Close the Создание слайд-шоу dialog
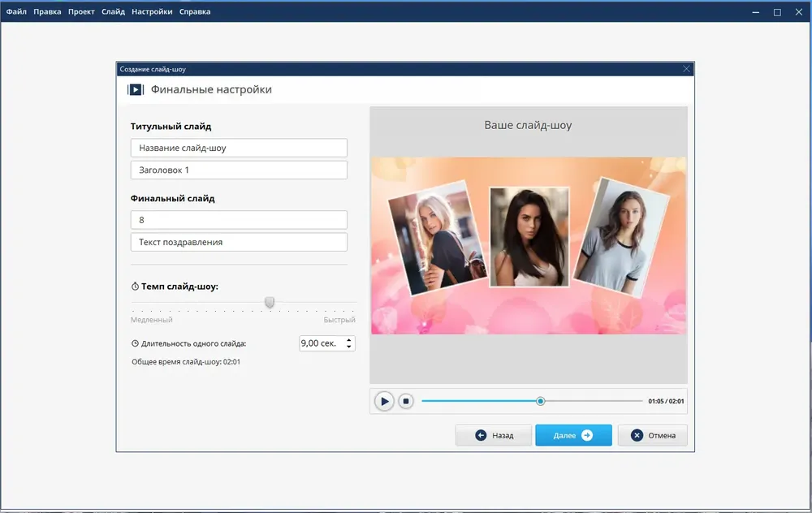 (686, 69)
